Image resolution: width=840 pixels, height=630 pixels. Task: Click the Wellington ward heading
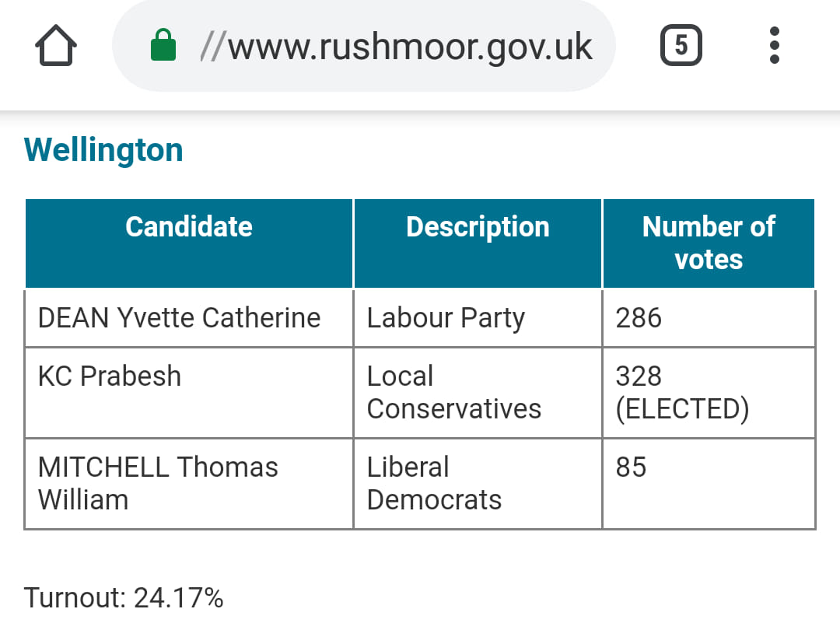click(103, 149)
